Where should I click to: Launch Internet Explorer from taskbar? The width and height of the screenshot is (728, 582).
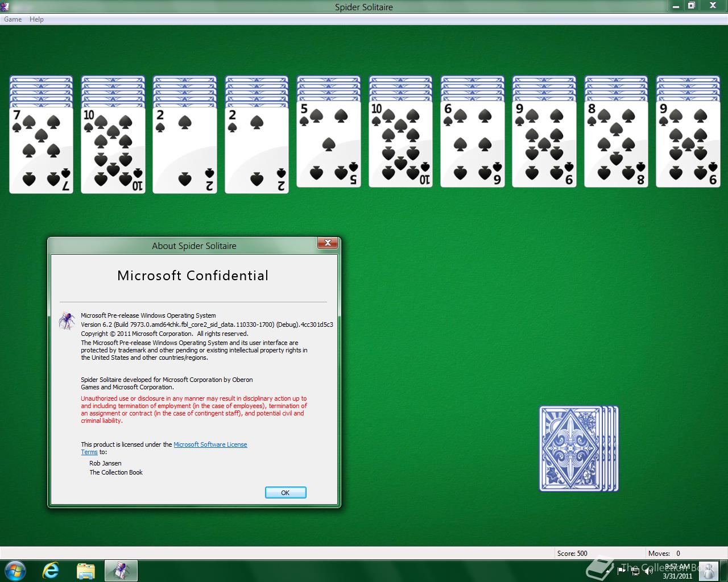[x=51, y=570]
